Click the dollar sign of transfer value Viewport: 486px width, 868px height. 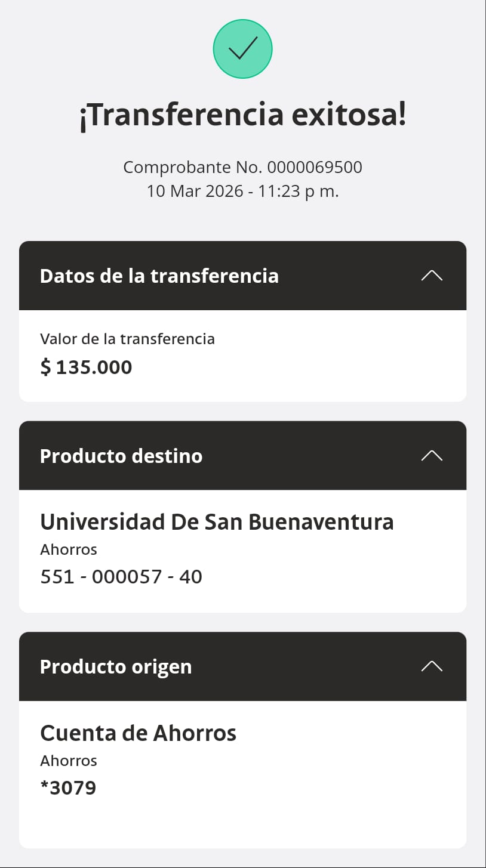(45, 367)
